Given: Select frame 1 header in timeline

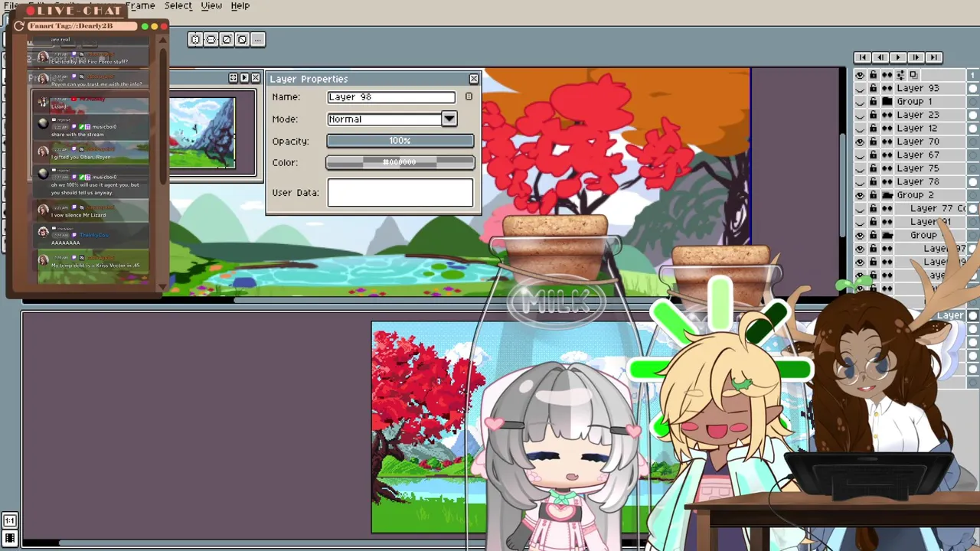Looking at the screenshot, I should 973,75.
